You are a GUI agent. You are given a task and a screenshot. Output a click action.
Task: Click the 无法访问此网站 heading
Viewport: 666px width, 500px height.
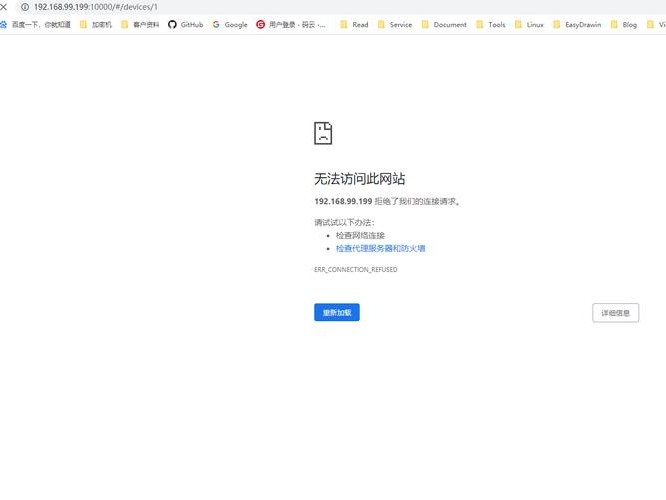click(359, 179)
